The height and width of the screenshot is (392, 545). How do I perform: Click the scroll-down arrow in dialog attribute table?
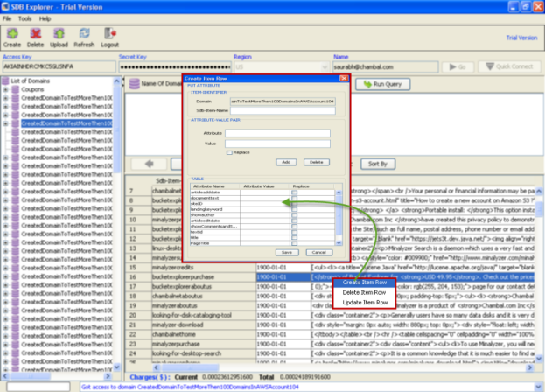(x=339, y=242)
